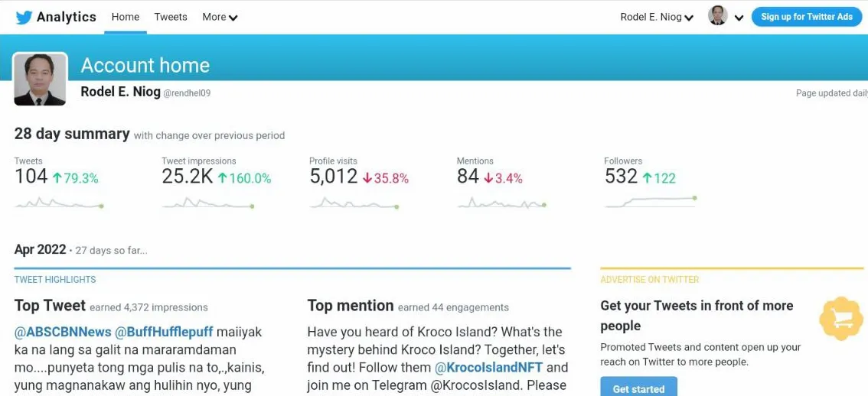The width and height of the screenshot is (868, 396).
Task: Click Sign up for Twitter Ads
Action: point(807,17)
